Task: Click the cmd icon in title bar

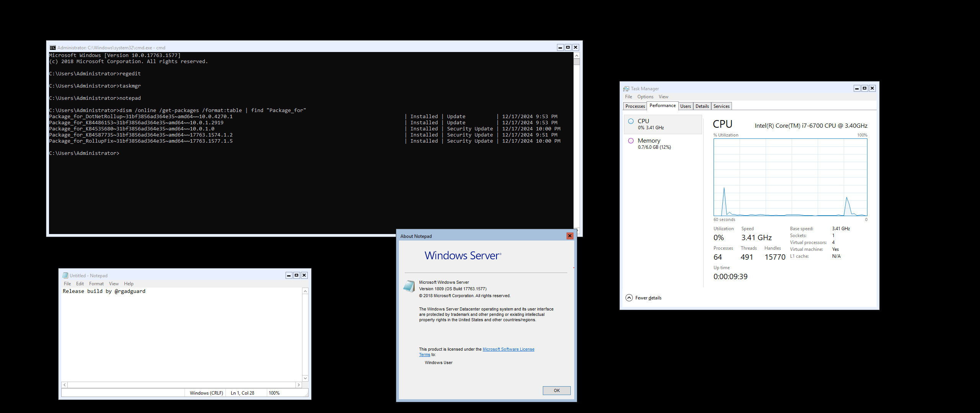Action: pyautogui.click(x=53, y=48)
